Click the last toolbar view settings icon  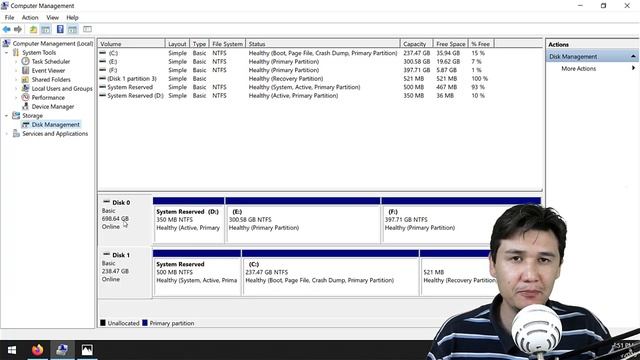(87, 29)
